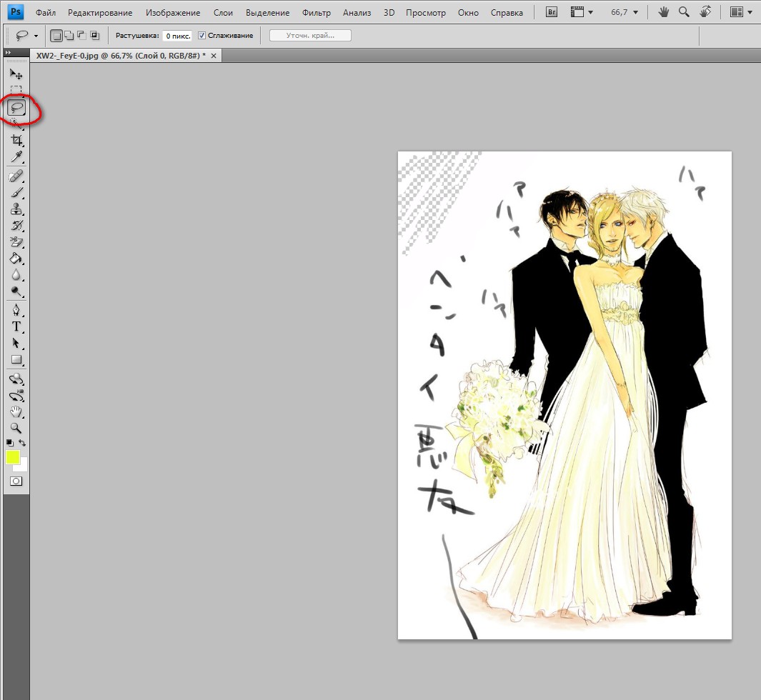The height and width of the screenshot is (700, 761).
Task: Select the Eraser tool
Action: 16,242
